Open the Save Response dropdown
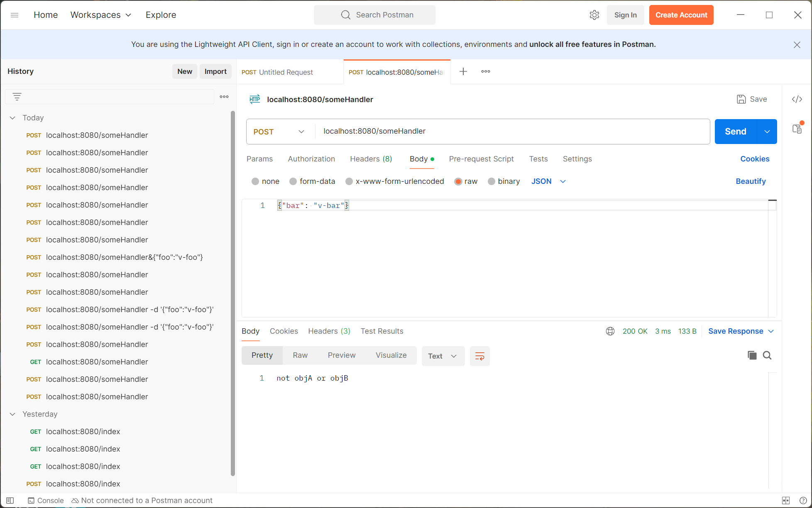 [x=741, y=331]
